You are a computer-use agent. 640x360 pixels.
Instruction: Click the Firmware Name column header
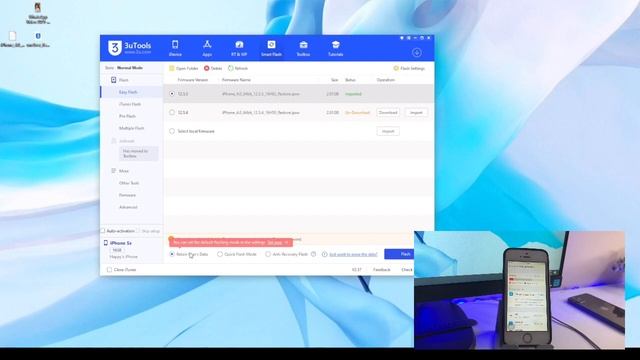pyautogui.click(x=236, y=80)
